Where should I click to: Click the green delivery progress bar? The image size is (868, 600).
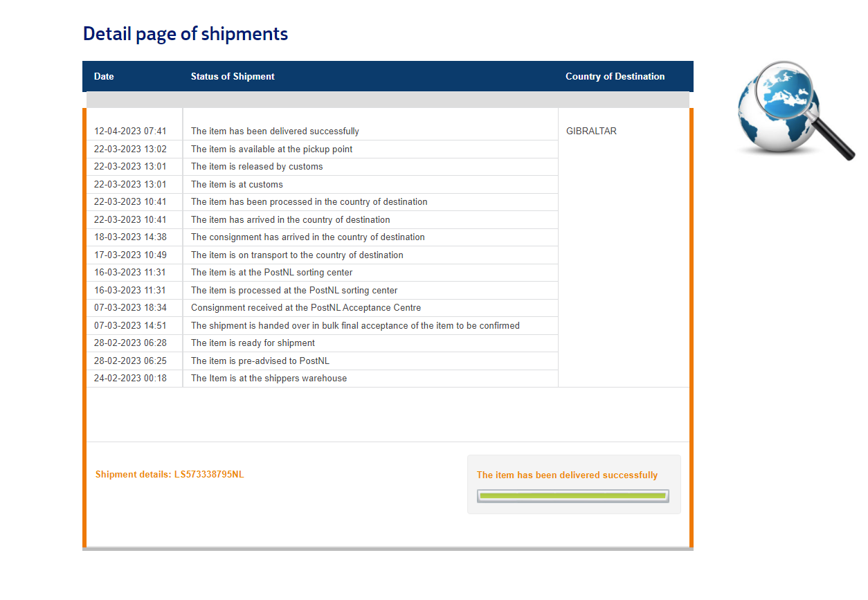572,496
